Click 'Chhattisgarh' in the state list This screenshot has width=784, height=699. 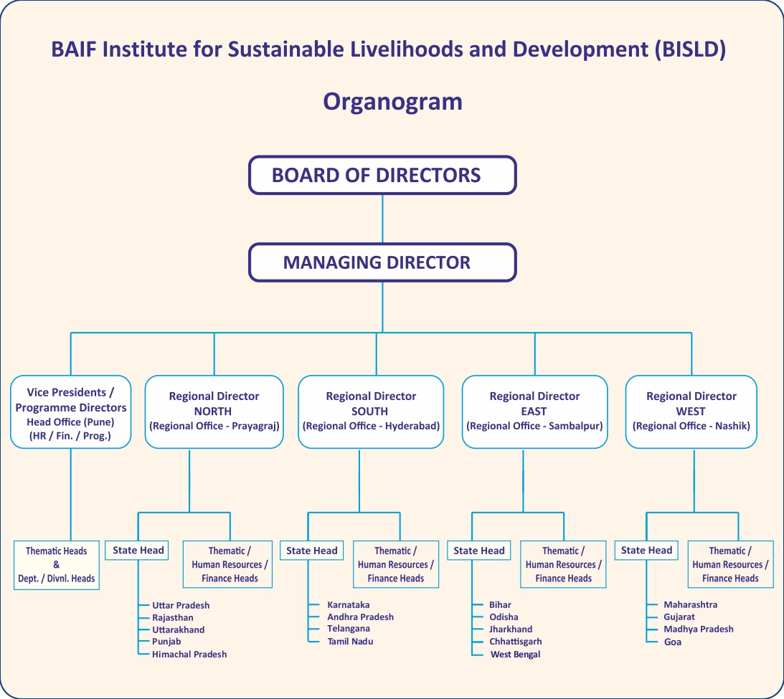[516, 642]
